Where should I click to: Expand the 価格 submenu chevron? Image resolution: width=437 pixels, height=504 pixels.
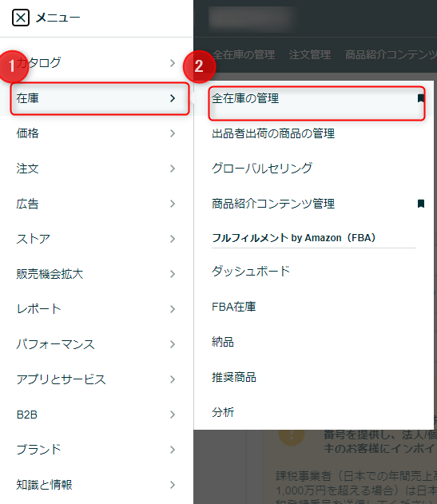173,133
